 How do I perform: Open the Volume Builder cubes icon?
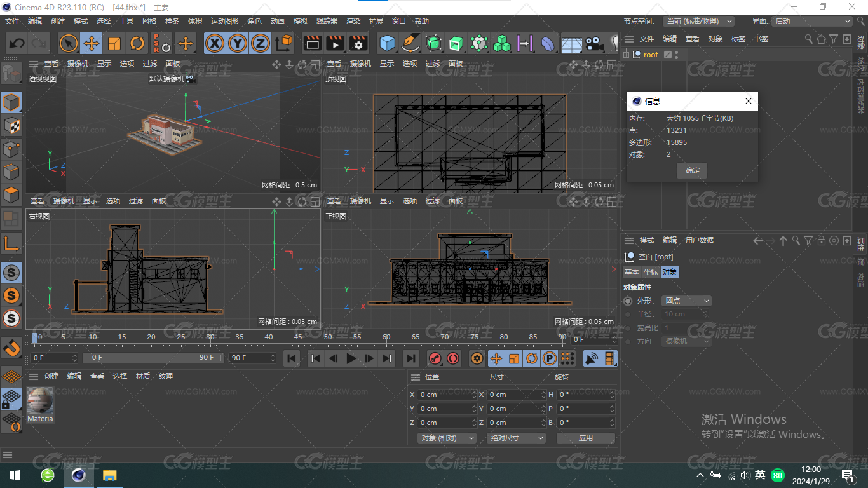pos(502,43)
